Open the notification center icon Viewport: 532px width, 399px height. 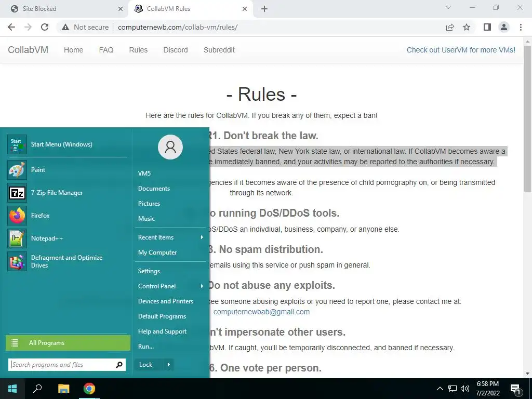click(515, 389)
